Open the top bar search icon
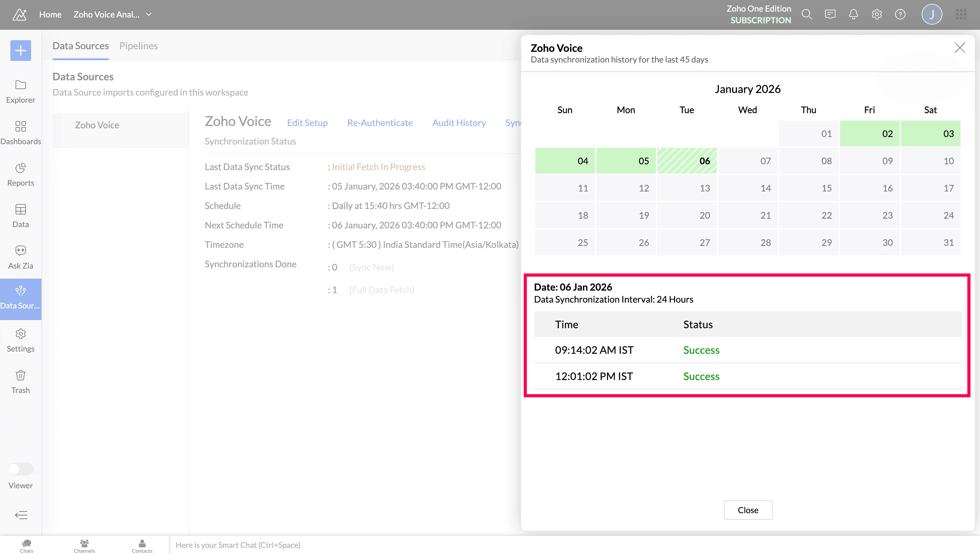The height and width of the screenshot is (554, 980). pyautogui.click(x=806, y=15)
